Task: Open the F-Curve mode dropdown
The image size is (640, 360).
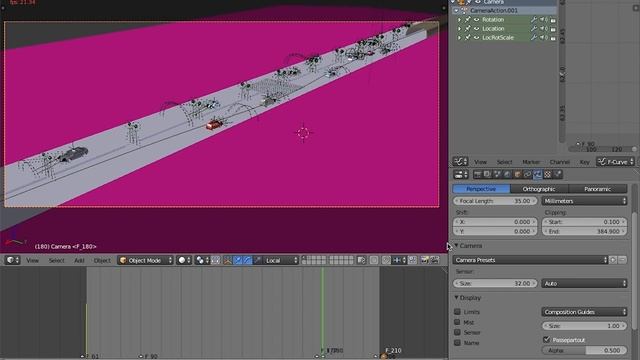Action: click(616, 162)
